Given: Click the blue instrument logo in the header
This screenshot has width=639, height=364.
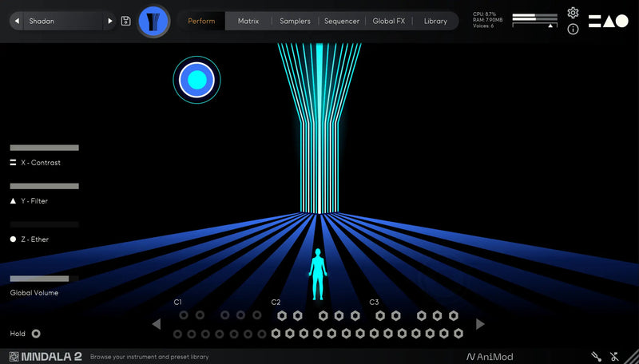Looking at the screenshot, I should click(154, 21).
